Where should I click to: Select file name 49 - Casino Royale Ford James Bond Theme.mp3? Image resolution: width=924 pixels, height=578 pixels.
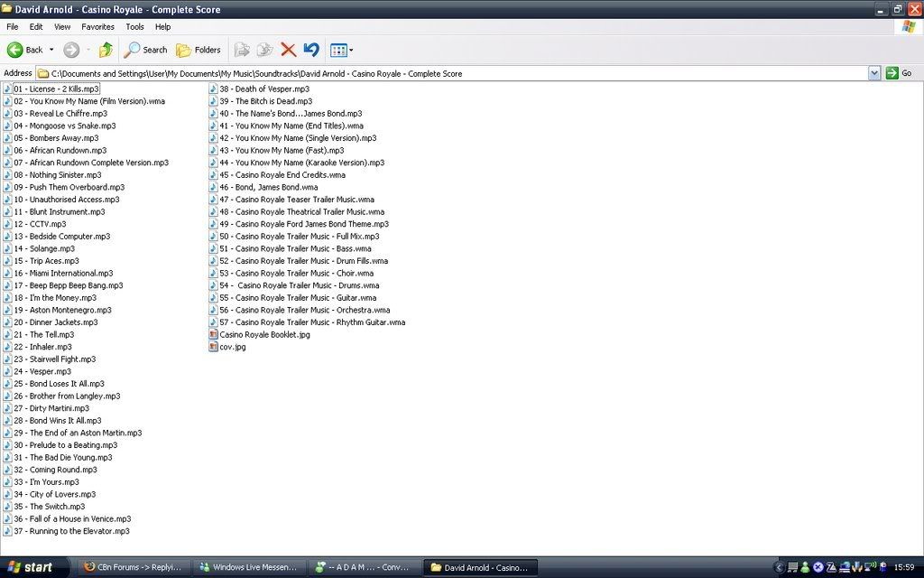304,224
